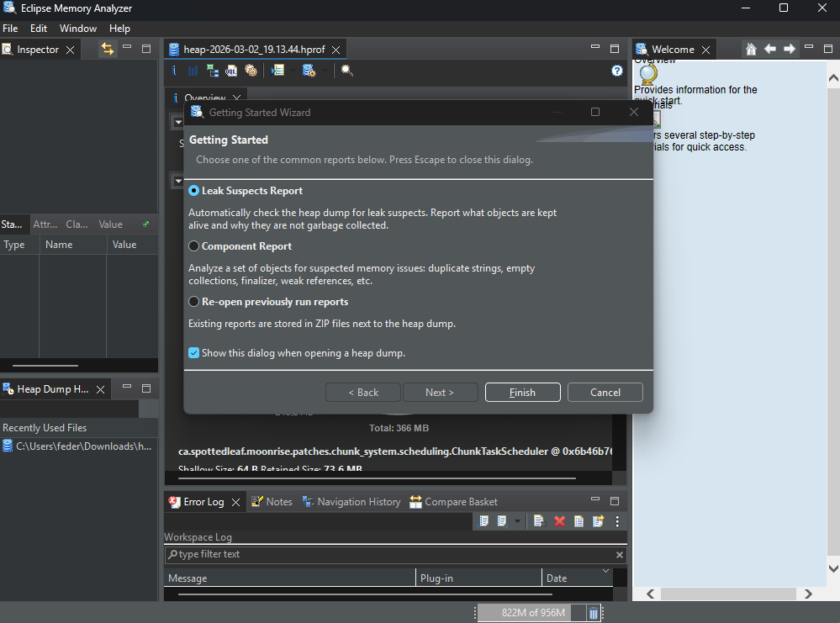Choose Re-open previously run reports option

[x=194, y=302]
